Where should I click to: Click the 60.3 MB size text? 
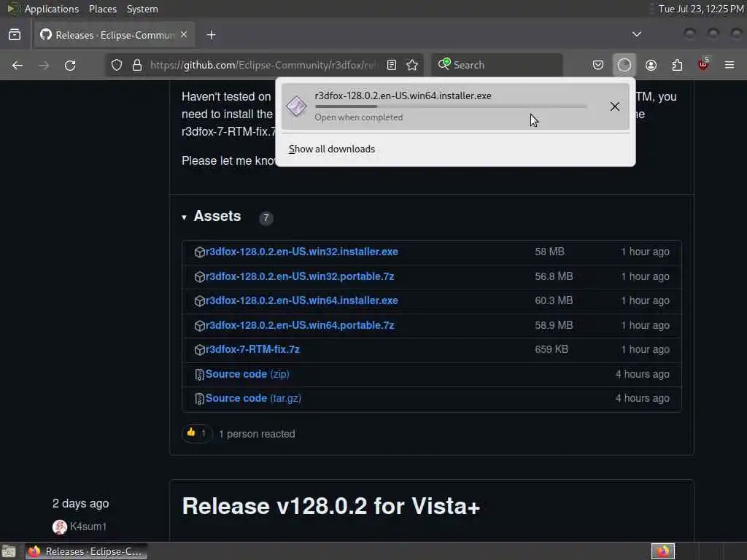(x=554, y=301)
